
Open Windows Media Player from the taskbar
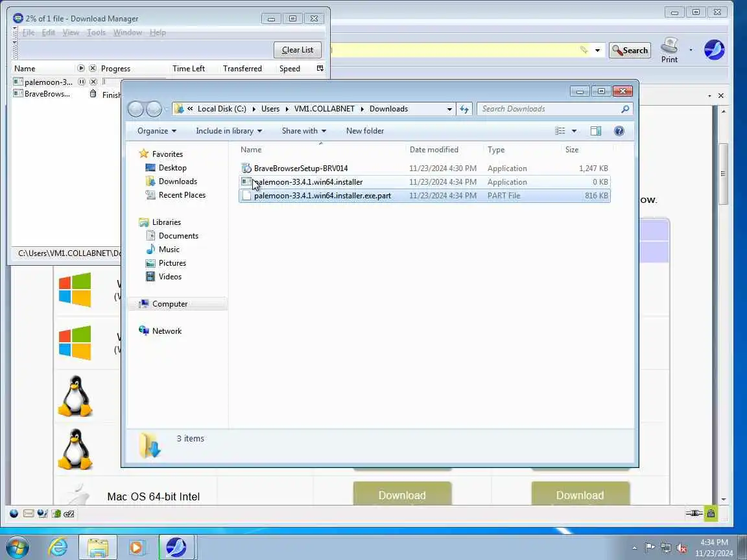136,547
